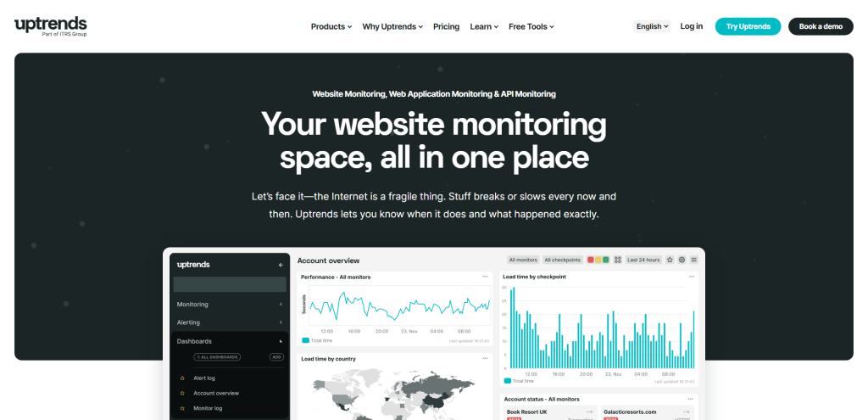Click the Performance line chart area
Screen dimensions: 868x420
(399, 305)
